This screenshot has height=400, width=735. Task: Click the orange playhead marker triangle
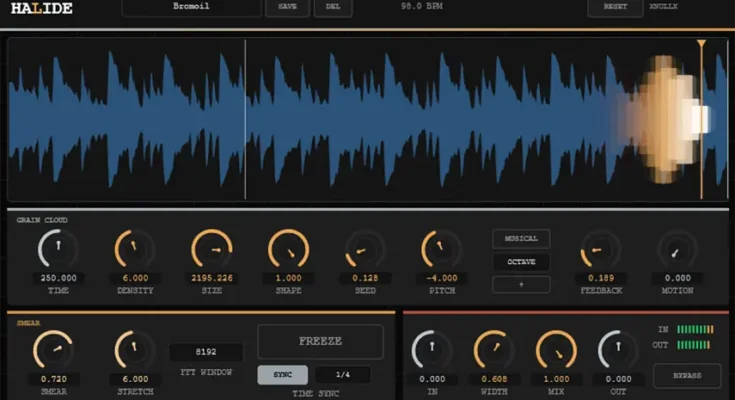701,44
